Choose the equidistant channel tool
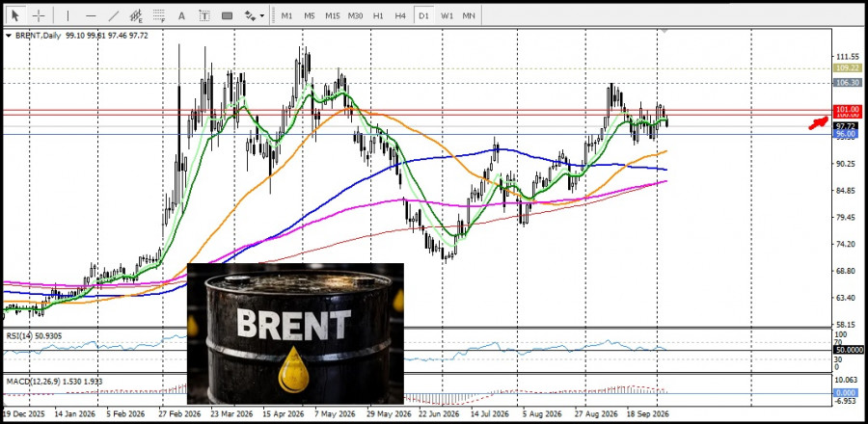 pos(136,15)
